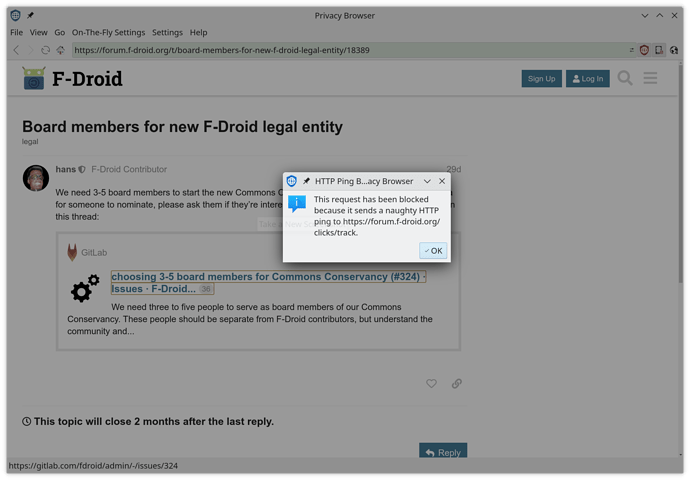Click the Privacy Browser shield icon in dialog title
This screenshot has width=690, height=480.
point(291,181)
